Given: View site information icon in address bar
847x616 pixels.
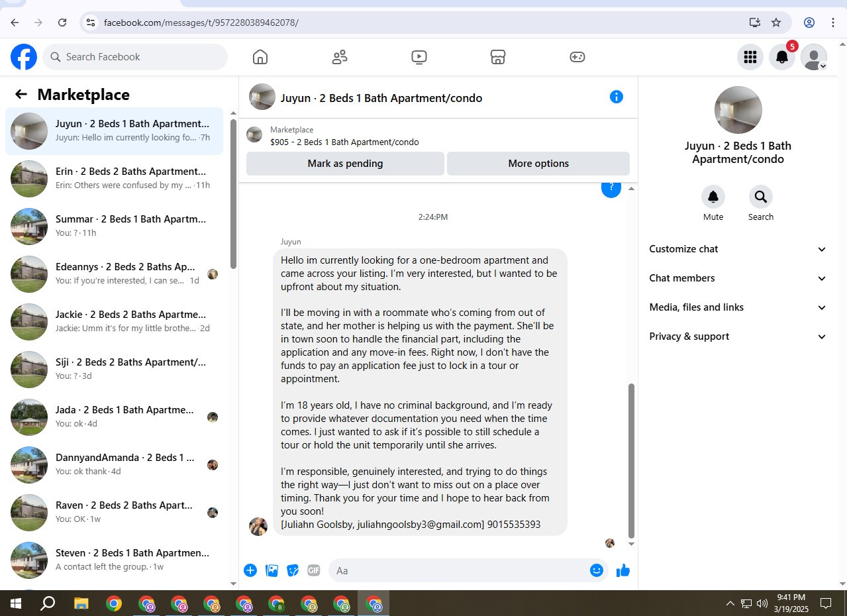Looking at the screenshot, I should [91, 23].
